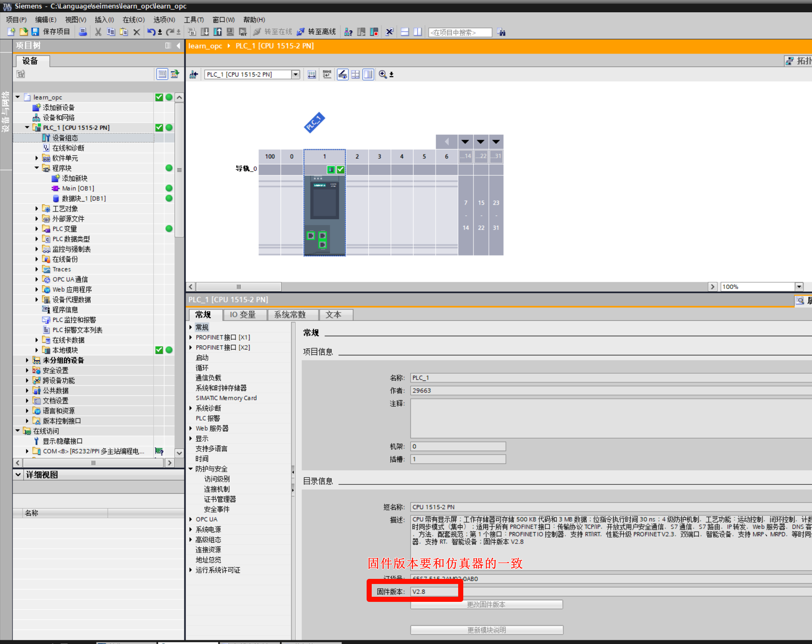Redo the last undone action
This screenshot has height=644, width=812.
[x=170, y=32]
